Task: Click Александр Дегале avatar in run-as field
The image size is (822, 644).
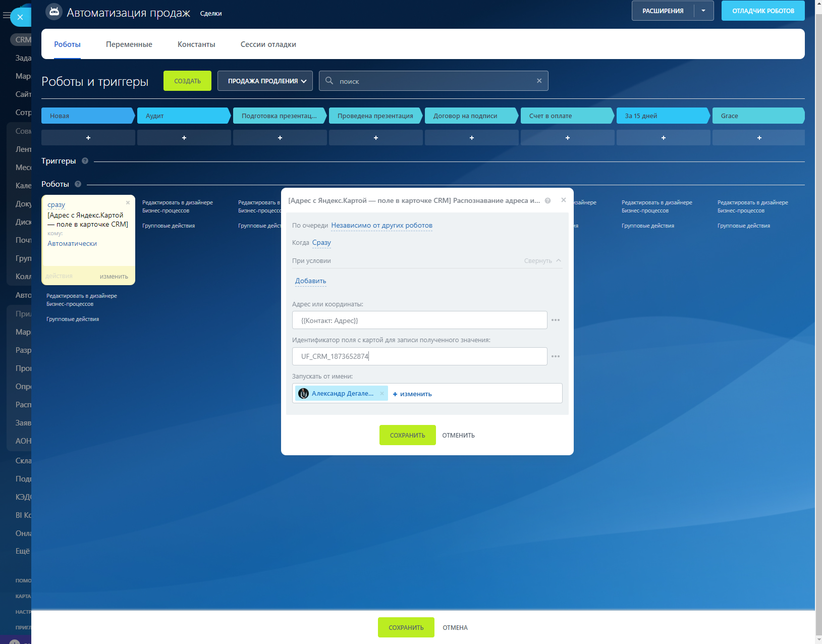Action: pyautogui.click(x=303, y=394)
